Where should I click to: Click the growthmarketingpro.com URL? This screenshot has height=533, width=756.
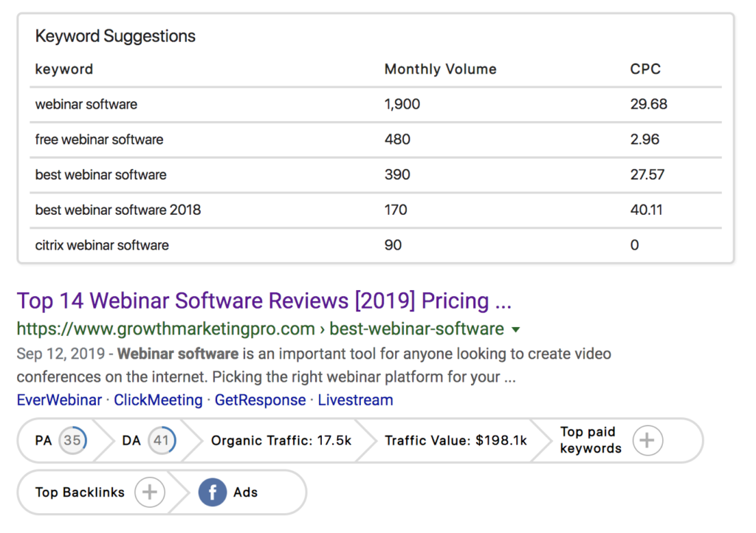tap(261, 329)
